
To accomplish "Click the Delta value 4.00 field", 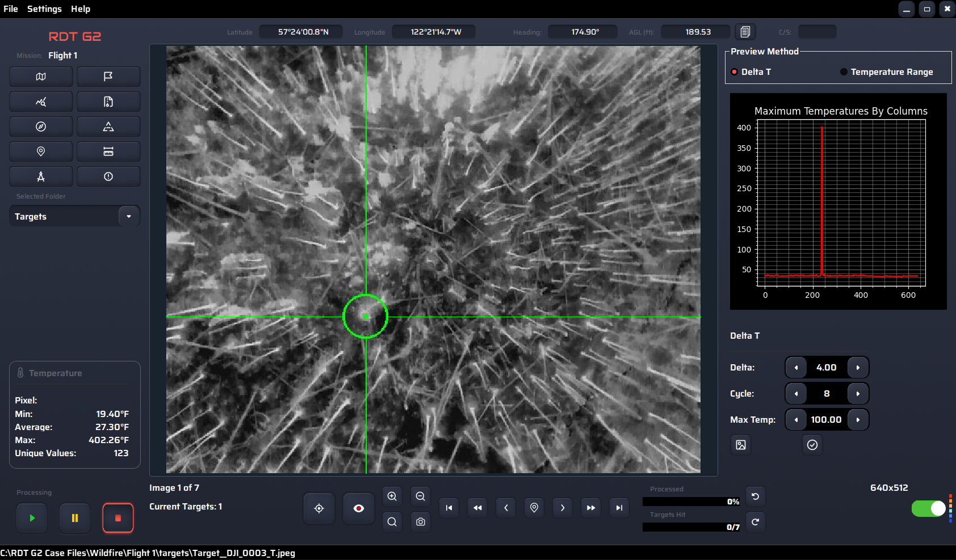I will (x=827, y=368).
